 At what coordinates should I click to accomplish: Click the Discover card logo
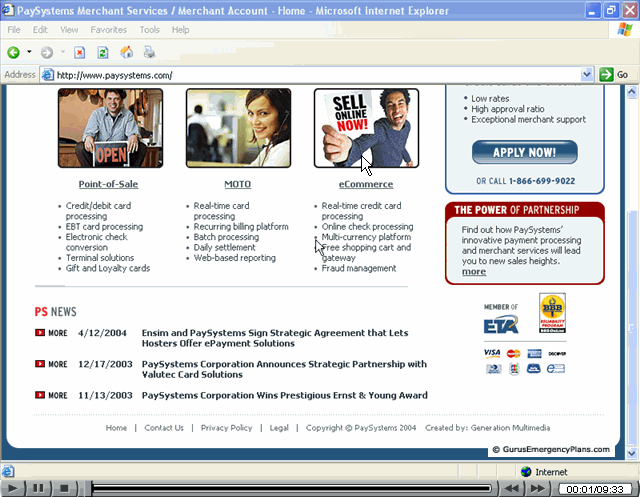(x=557, y=354)
